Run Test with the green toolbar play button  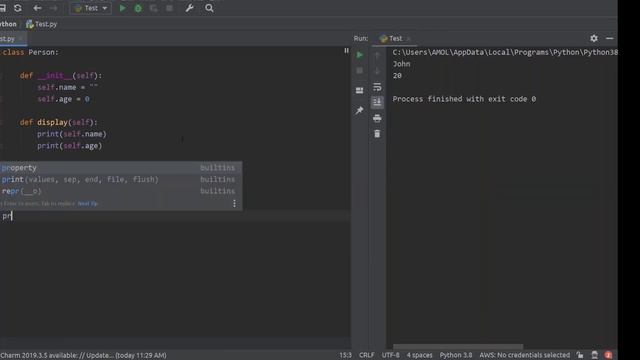(x=122, y=8)
